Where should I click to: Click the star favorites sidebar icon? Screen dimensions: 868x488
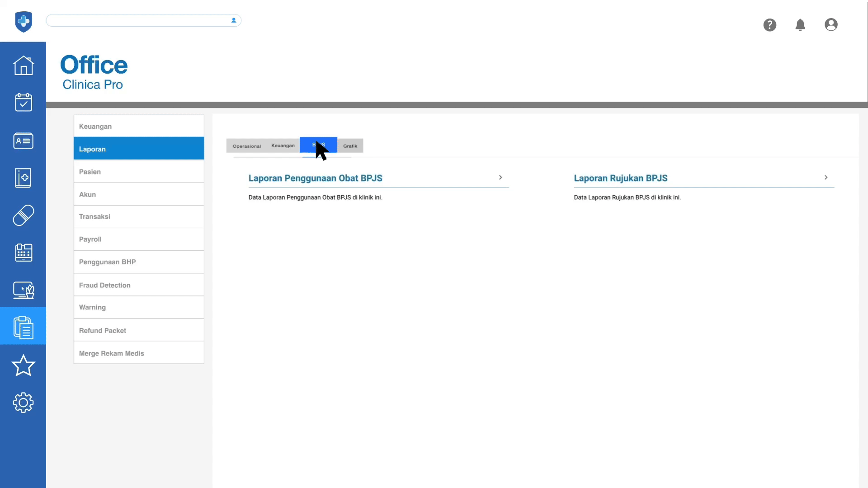click(23, 365)
